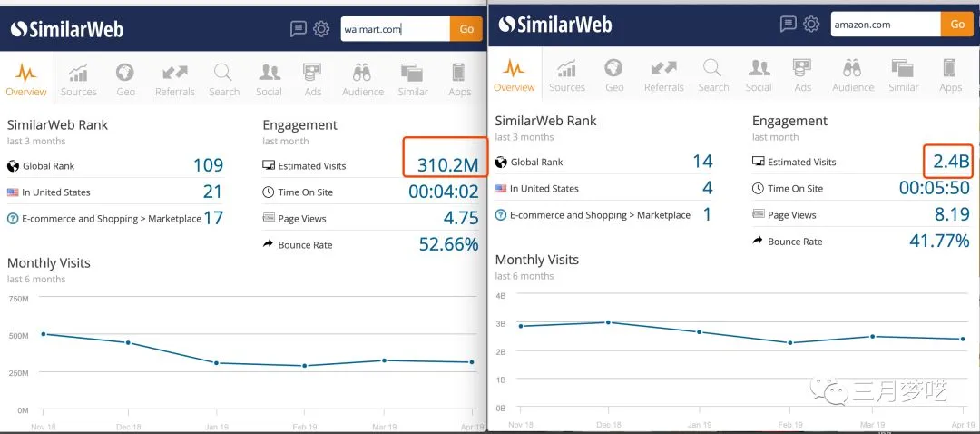This screenshot has height=434, width=980.
Task: Click the help icon beside walmart Marketplace category
Action: pos(13,218)
